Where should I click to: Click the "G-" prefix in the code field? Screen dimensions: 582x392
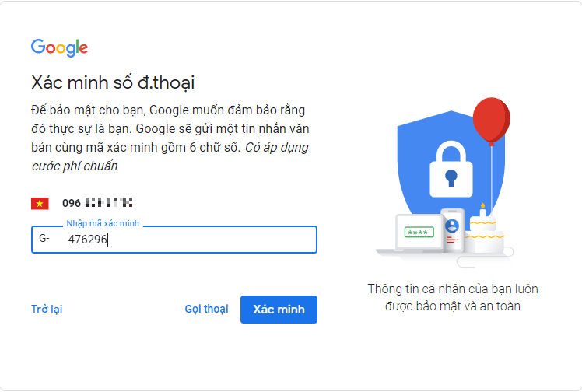click(x=44, y=239)
